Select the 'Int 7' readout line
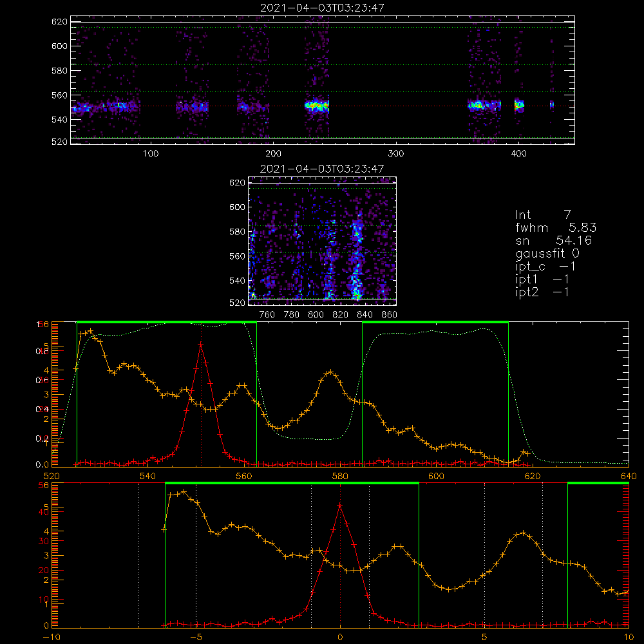 543,214
